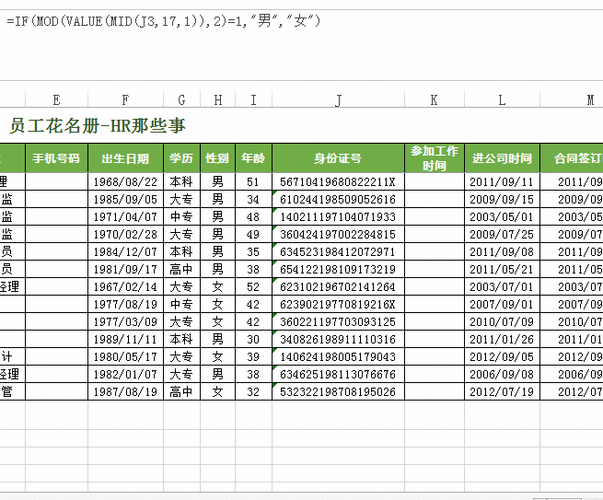Select column F header
Image resolution: width=603 pixels, height=500 pixels.
[x=126, y=100]
